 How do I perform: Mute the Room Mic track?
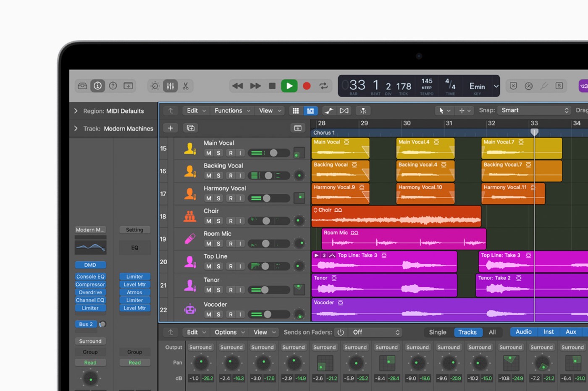[x=209, y=244]
